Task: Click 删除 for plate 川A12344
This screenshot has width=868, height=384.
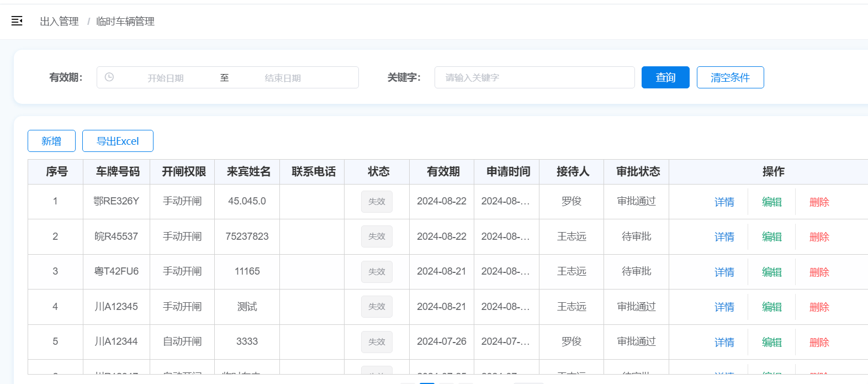Action: point(819,343)
